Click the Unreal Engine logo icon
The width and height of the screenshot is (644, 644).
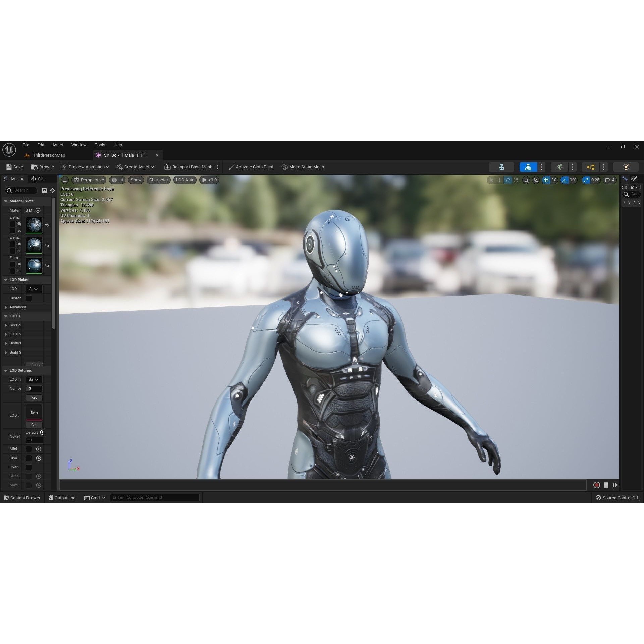[9, 150]
